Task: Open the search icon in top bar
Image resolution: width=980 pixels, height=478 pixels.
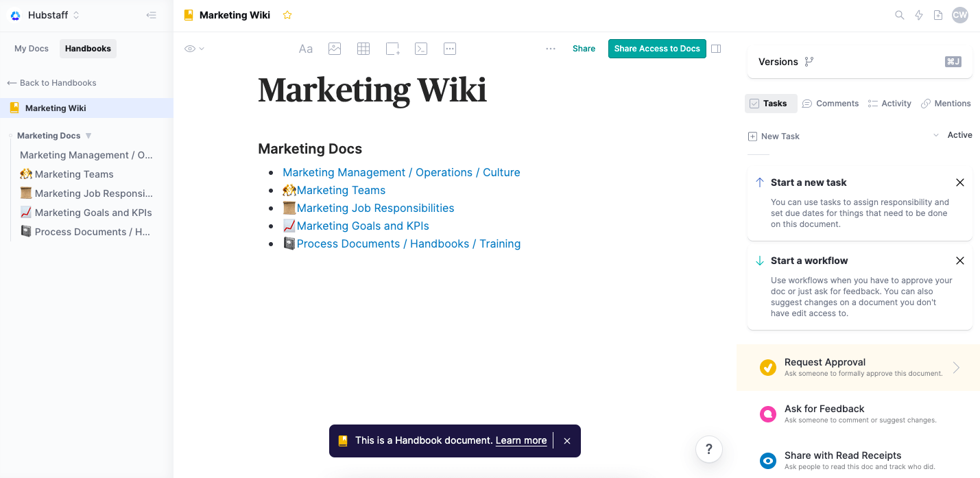Action: (900, 15)
